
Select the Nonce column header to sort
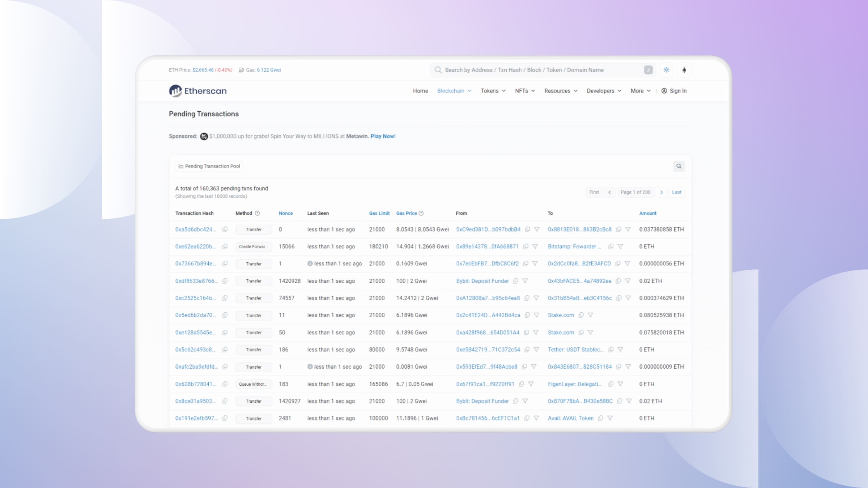(286, 213)
